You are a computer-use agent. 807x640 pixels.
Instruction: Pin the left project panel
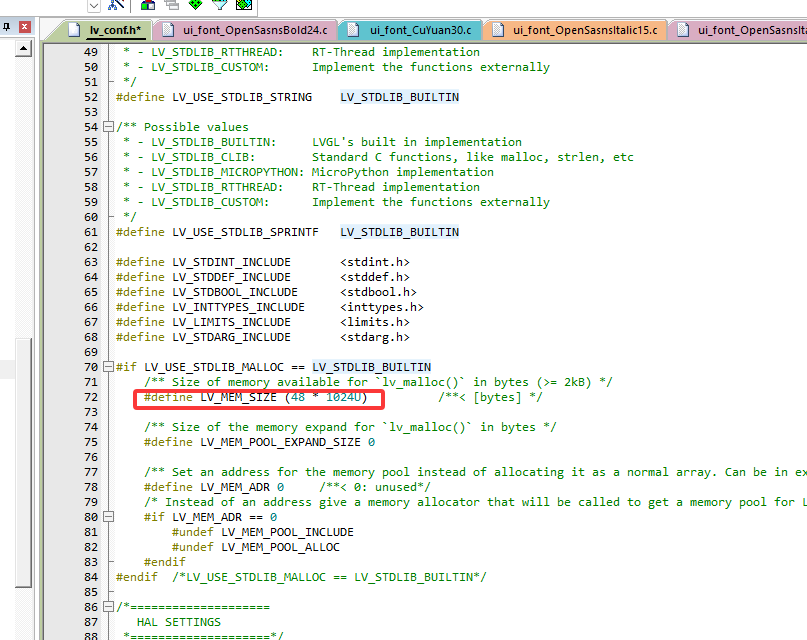pyautogui.click(x=7, y=28)
